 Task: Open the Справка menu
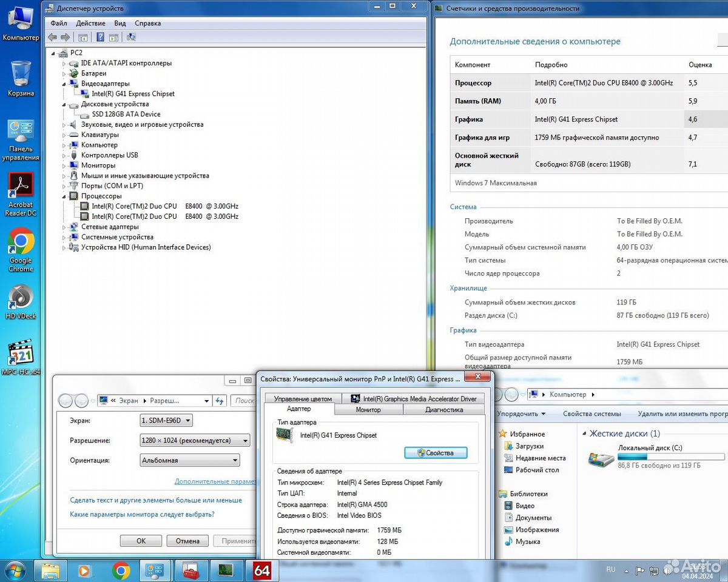tap(148, 23)
